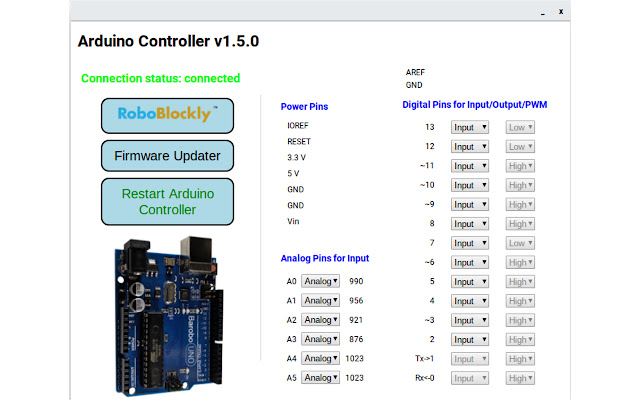The image size is (640, 400).
Task: Open A0 Analog mode dropdown
Action: 320,281
